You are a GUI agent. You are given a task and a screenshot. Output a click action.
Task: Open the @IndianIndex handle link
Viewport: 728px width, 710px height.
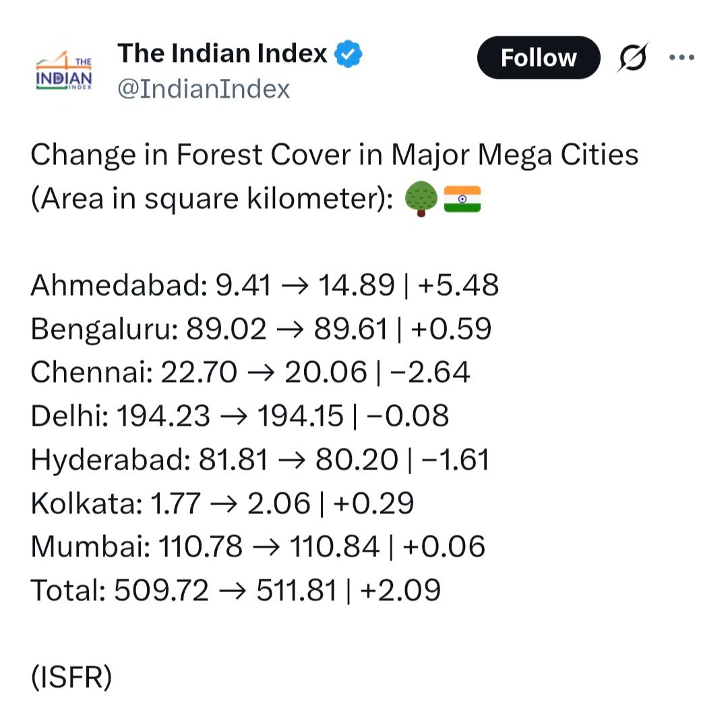click(x=204, y=89)
